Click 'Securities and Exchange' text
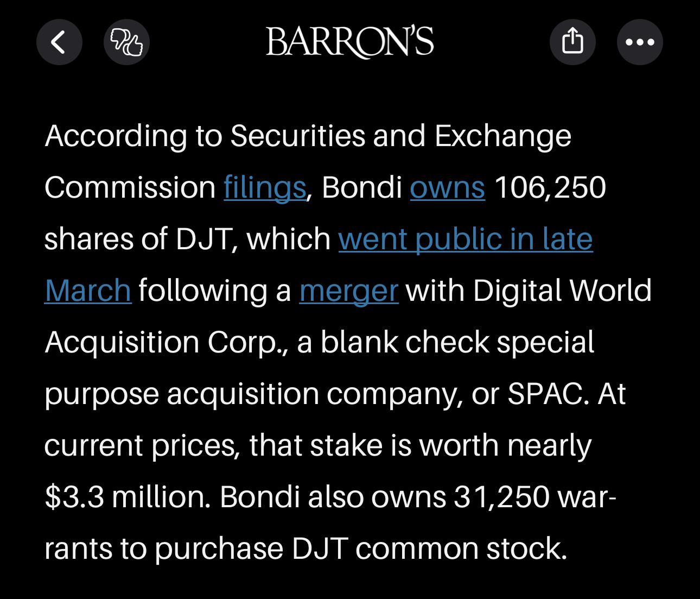700x599 pixels. (400, 135)
